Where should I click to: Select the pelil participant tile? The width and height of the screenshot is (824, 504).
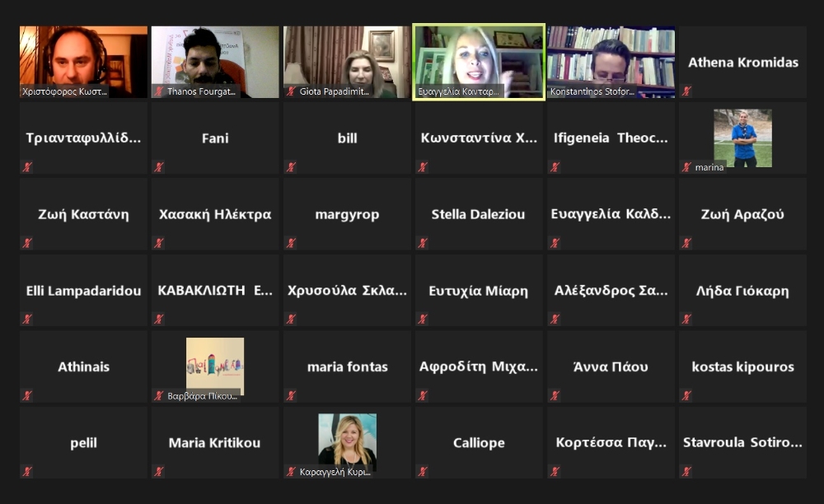83,442
